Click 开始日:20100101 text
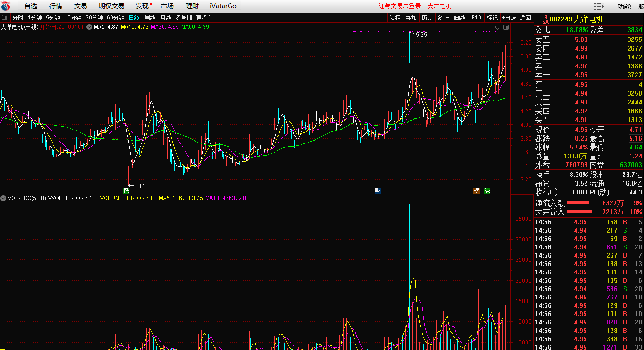Image resolution: width=644 pixels, height=350 pixels. point(62,27)
